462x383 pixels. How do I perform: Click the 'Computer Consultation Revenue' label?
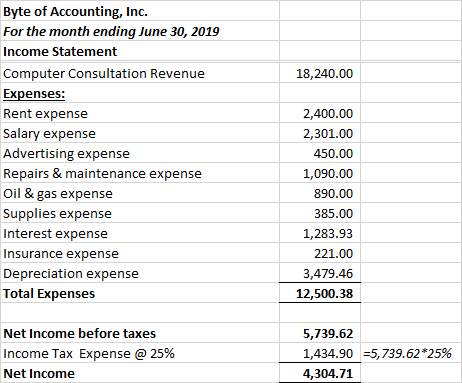click(x=104, y=74)
